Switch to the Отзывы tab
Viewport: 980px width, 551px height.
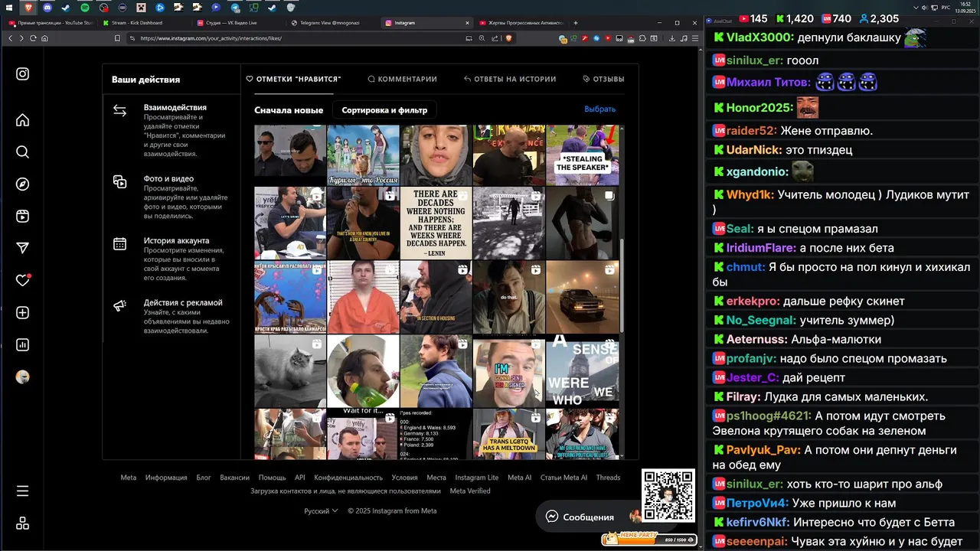603,79
